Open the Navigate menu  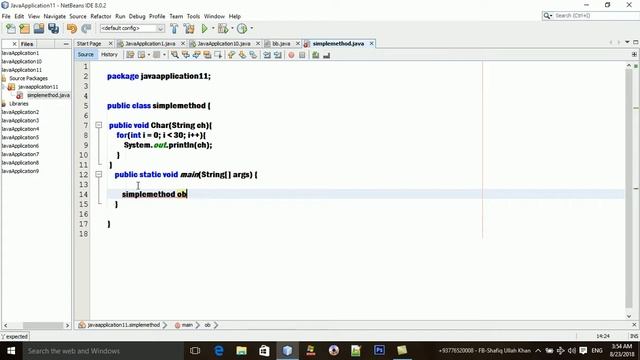[55, 16]
